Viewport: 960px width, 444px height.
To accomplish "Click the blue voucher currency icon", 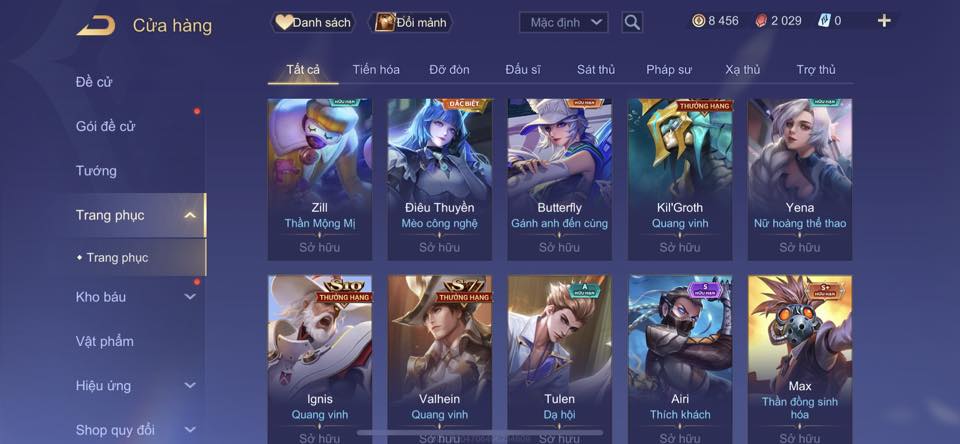I will tap(823, 21).
